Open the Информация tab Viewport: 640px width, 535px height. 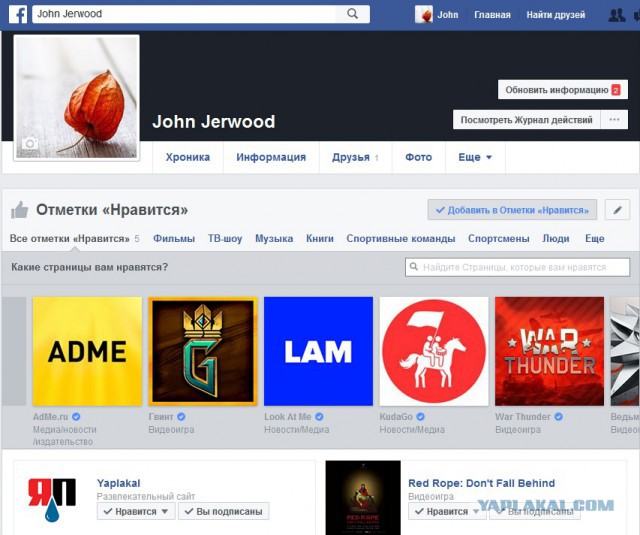[x=271, y=157]
